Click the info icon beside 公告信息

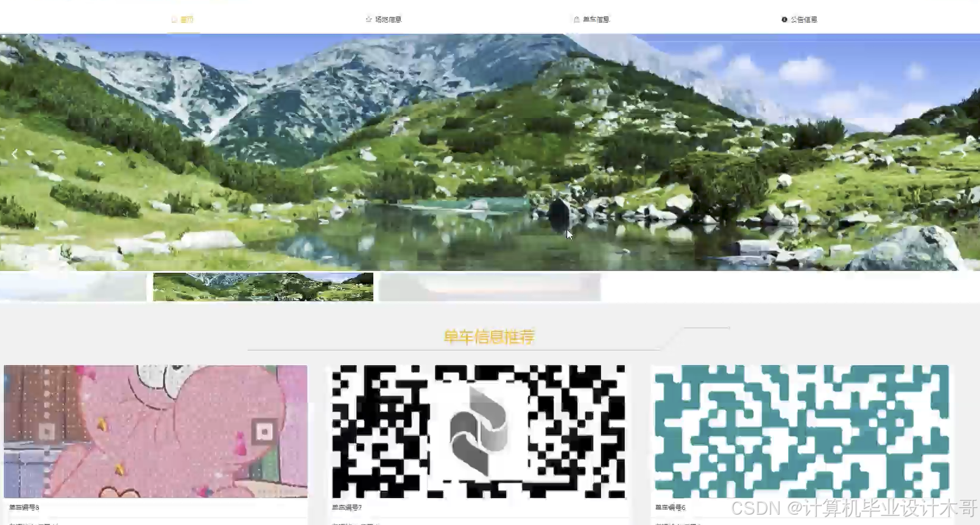(x=784, y=19)
